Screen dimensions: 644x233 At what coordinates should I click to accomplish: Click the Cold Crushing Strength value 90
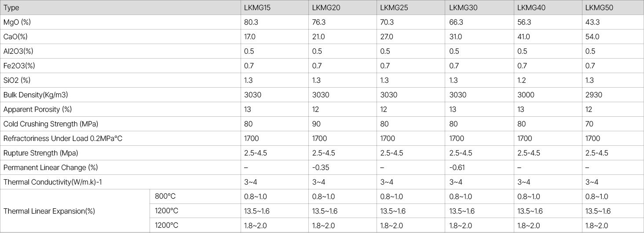[317, 124]
